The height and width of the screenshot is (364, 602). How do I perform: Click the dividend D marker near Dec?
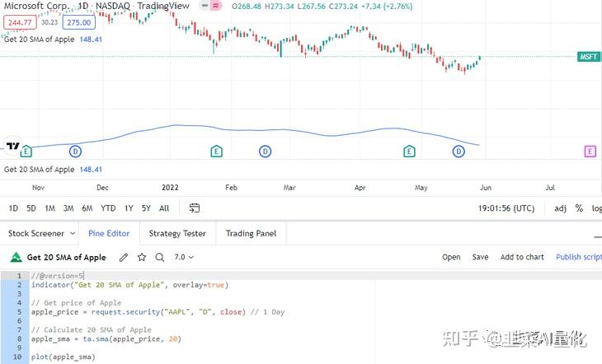[75, 152]
